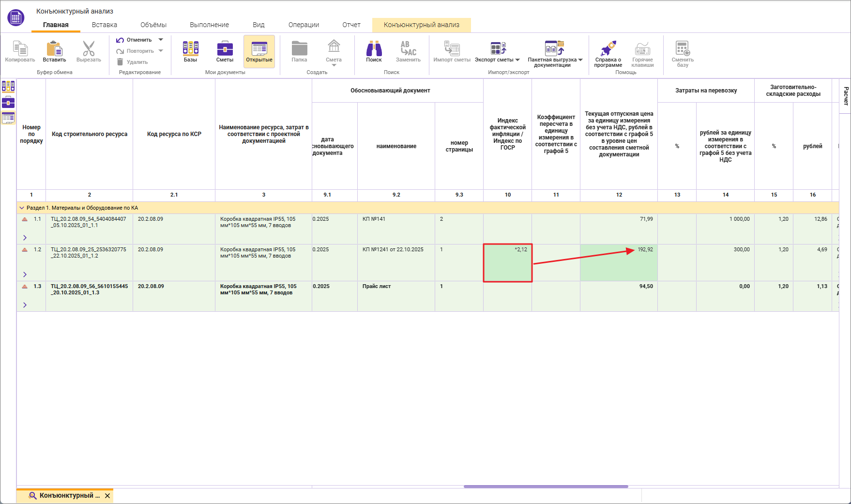Click the Вставить clipboard icon
Viewport: 851px width, 504px height.
(x=54, y=49)
